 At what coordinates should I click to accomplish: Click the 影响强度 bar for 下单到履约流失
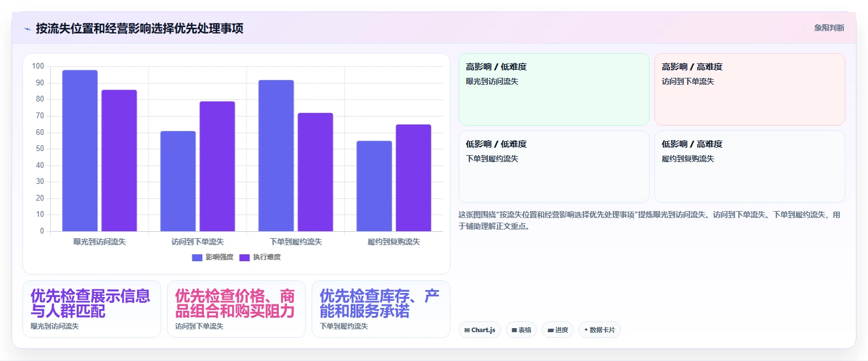[276, 156]
